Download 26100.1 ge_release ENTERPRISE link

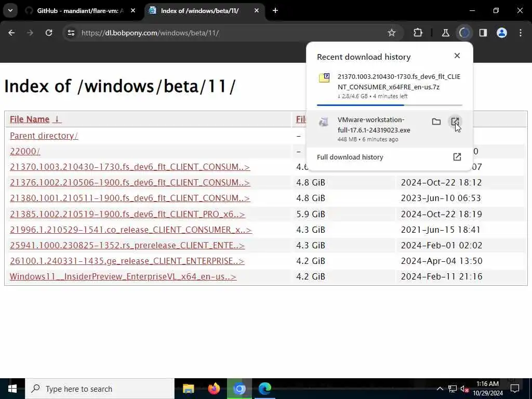click(127, 261)
